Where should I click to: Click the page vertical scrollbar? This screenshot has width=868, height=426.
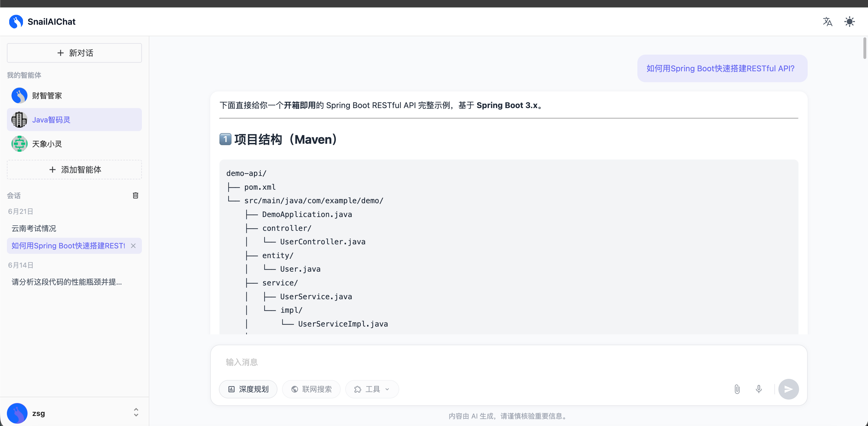(864, 49)
